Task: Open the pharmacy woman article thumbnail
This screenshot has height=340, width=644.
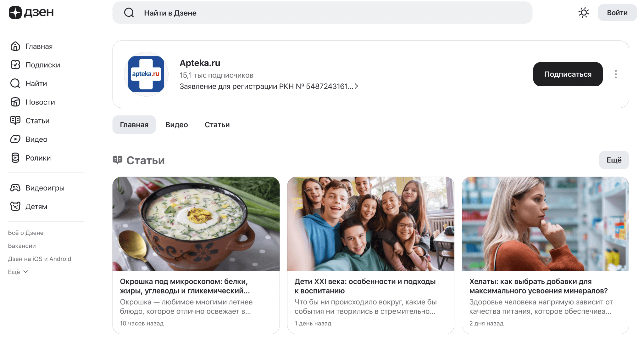Action: point(545,224)
